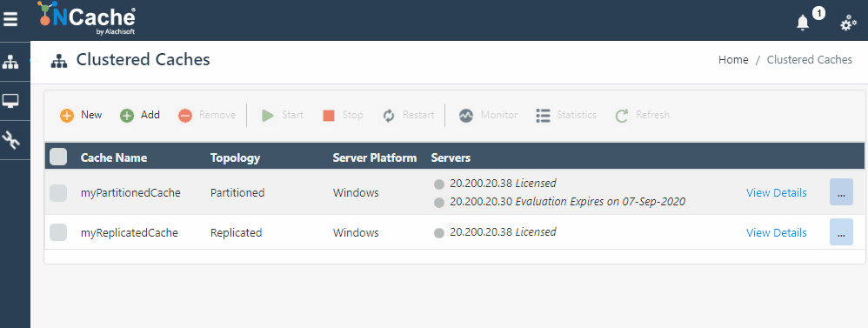This screenshot has height=328, width=868.
Task: Click Statistics in the toolbar
Action: 566,115
